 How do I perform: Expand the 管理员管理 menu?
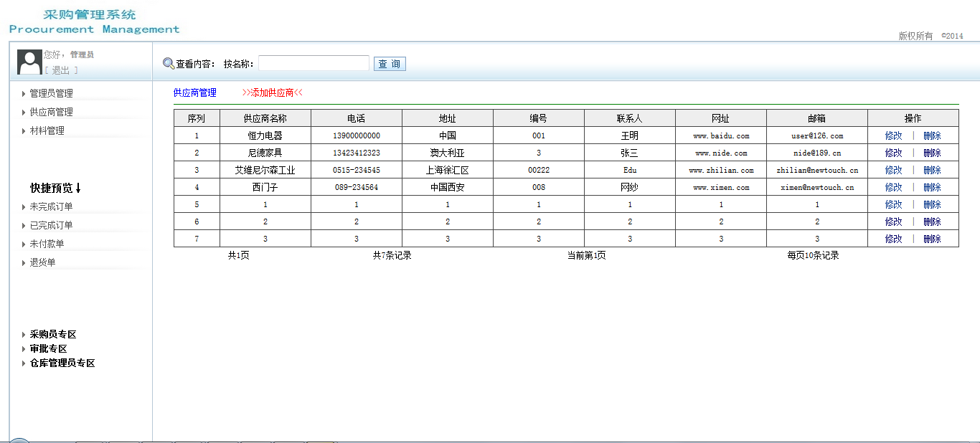[x=51, y=93]
